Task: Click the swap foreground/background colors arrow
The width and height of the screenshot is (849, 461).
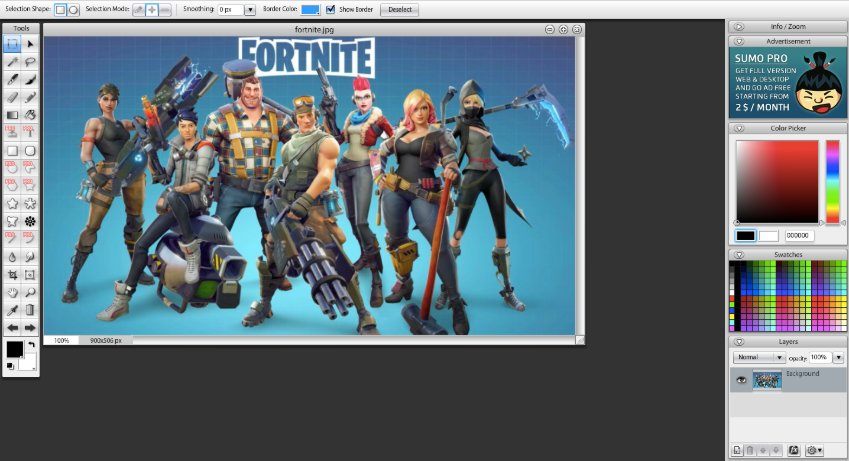Action: coord(31,345)
